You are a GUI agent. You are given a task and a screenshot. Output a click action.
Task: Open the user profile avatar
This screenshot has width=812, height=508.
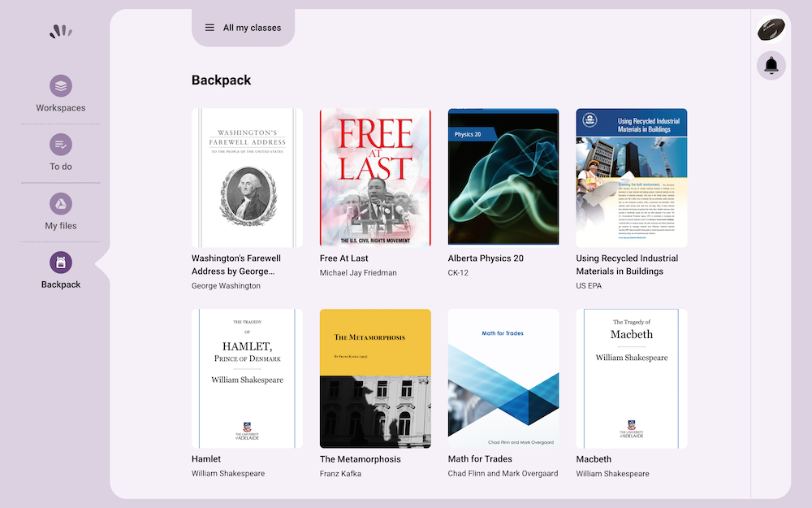(771, 29)
